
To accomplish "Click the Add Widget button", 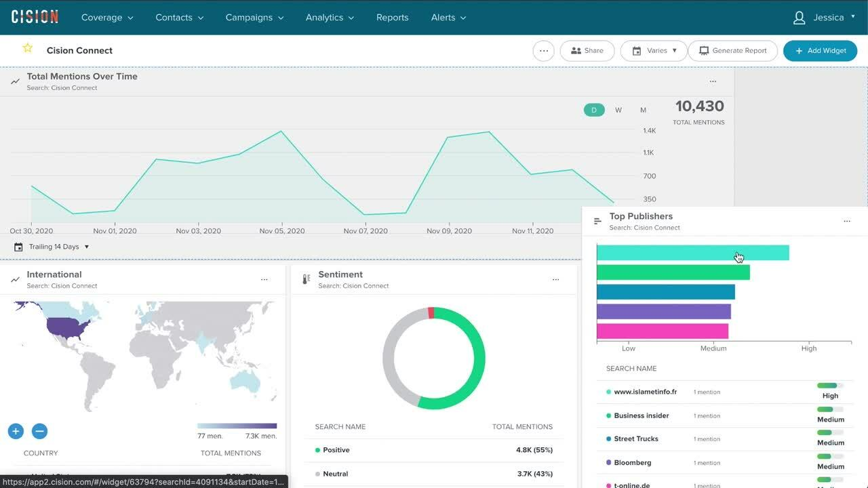I will (x=820, y=51).
